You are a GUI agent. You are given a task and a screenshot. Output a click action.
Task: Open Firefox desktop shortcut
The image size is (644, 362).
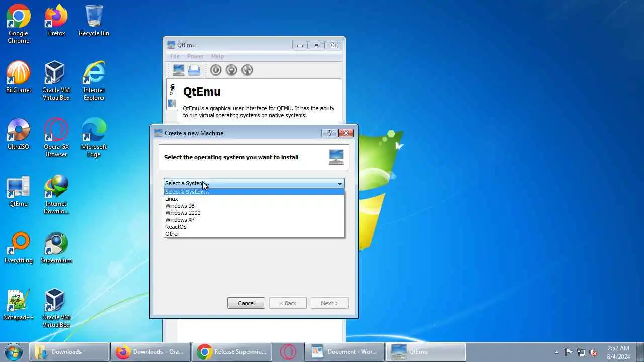56,21
